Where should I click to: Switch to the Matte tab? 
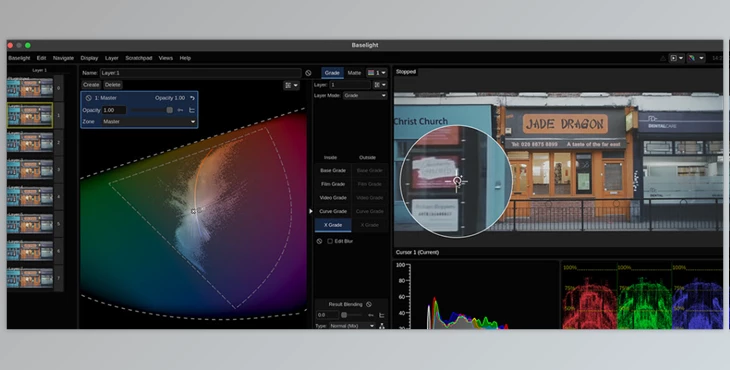tap(354, 73)
